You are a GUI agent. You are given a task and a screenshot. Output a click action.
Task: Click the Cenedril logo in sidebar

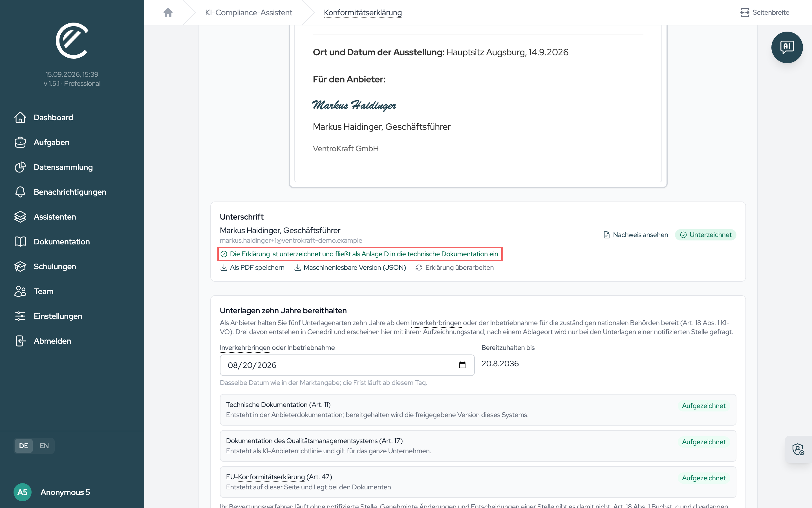click(x=72, y=41)
